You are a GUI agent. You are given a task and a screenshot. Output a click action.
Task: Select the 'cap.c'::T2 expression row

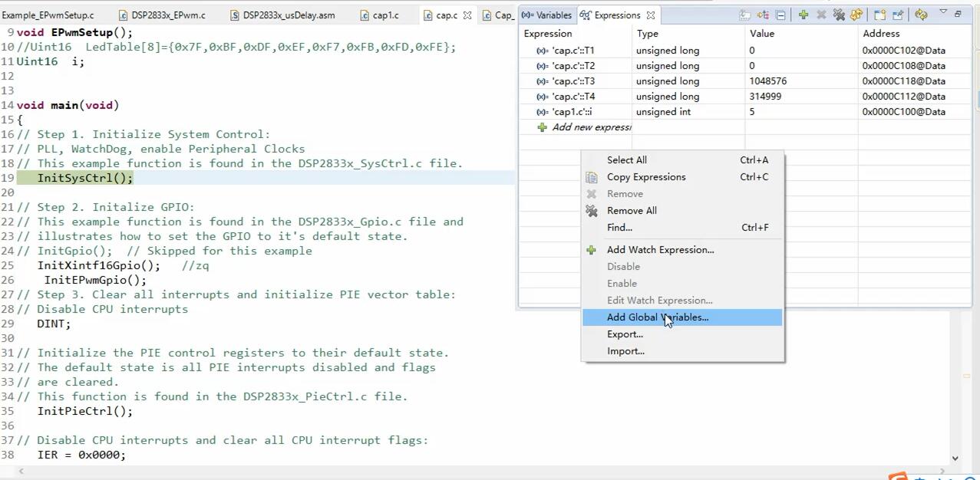[745, 66]
